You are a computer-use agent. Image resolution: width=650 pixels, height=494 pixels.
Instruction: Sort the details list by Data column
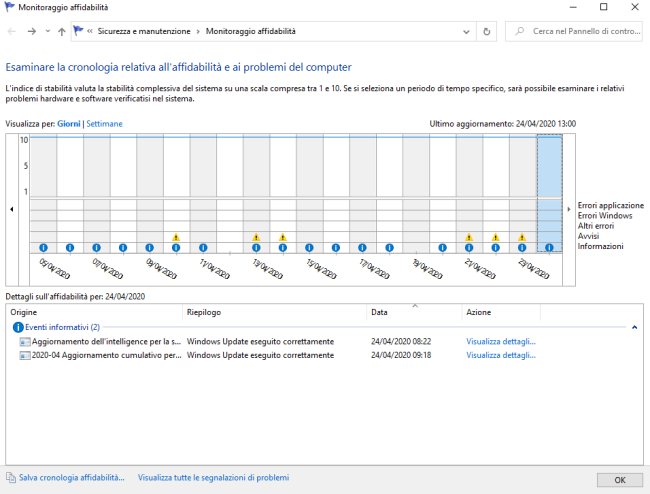coord(414,312)
